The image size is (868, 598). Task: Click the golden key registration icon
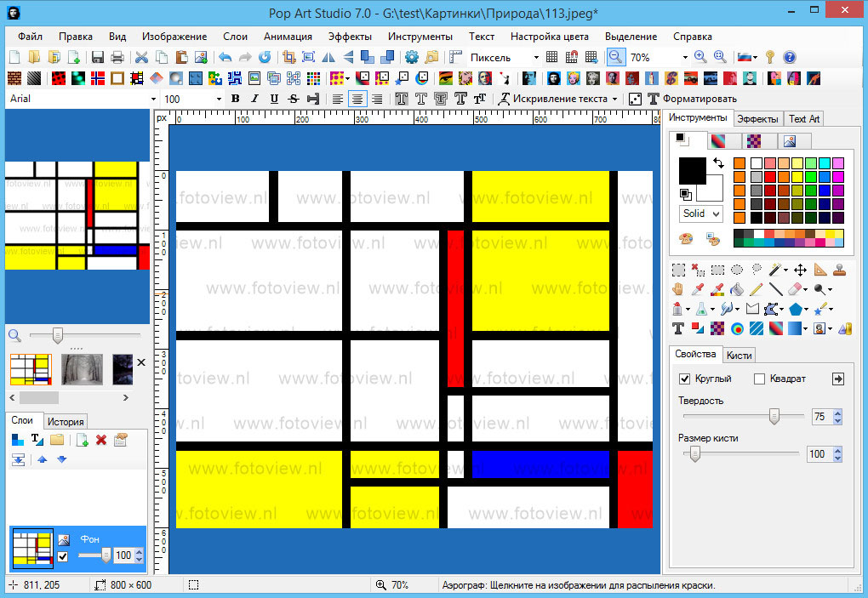(770, 57)
